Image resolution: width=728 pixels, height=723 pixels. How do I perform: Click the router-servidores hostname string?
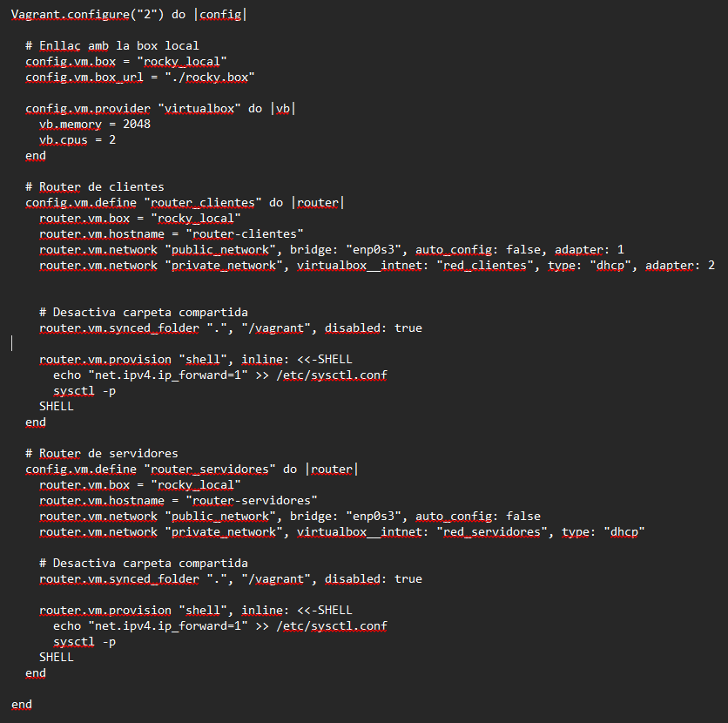(252, 501)
